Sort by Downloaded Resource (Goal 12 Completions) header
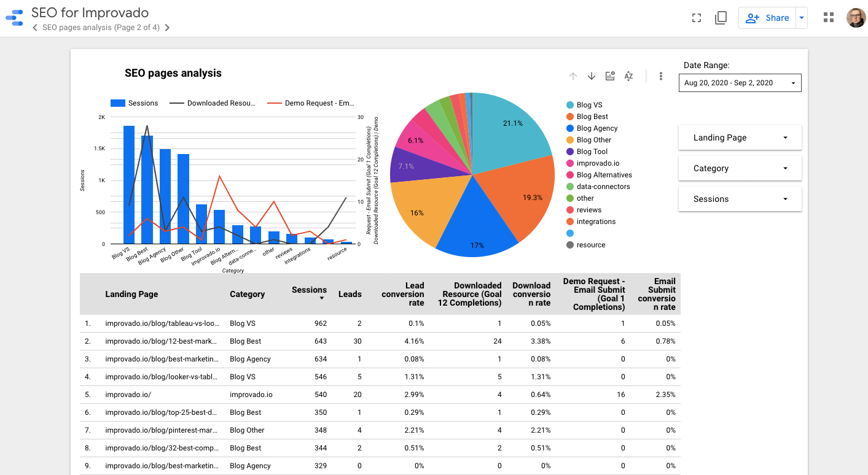The image size is (868, 475). pyautogui.click(x=470, y=294)
